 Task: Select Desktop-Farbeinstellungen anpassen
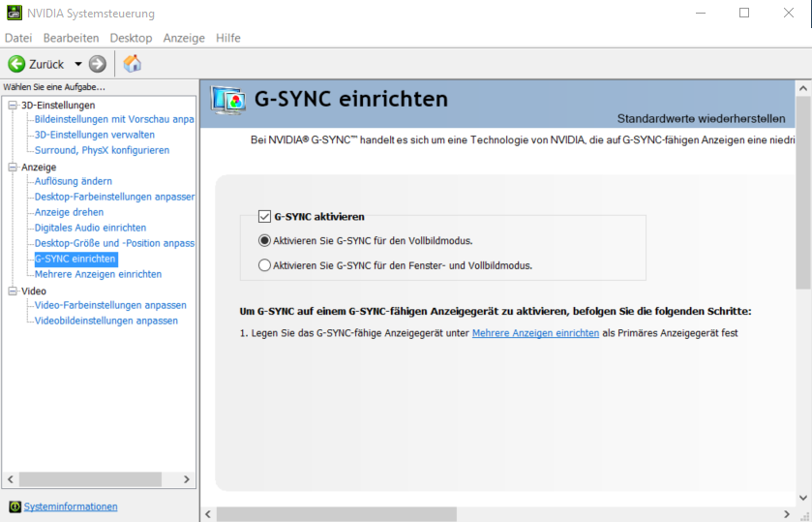coord(114,197)
